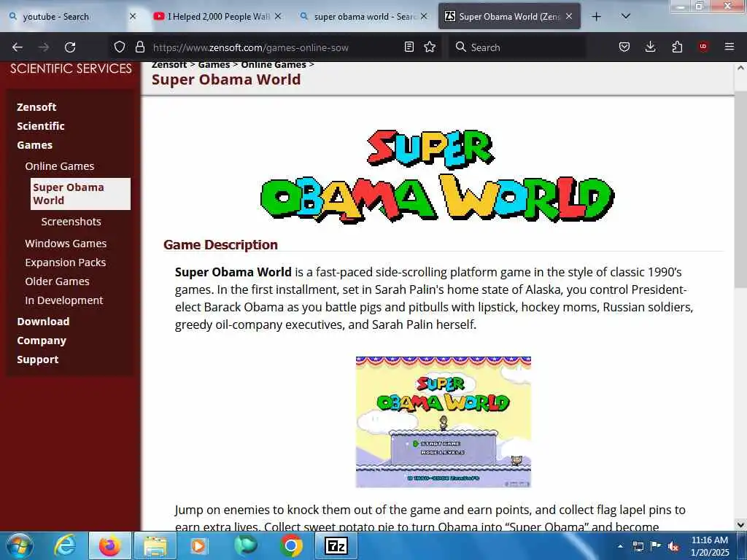747x560 pixels.
Task: Close the youtube - Search tab
Action: 133,17
